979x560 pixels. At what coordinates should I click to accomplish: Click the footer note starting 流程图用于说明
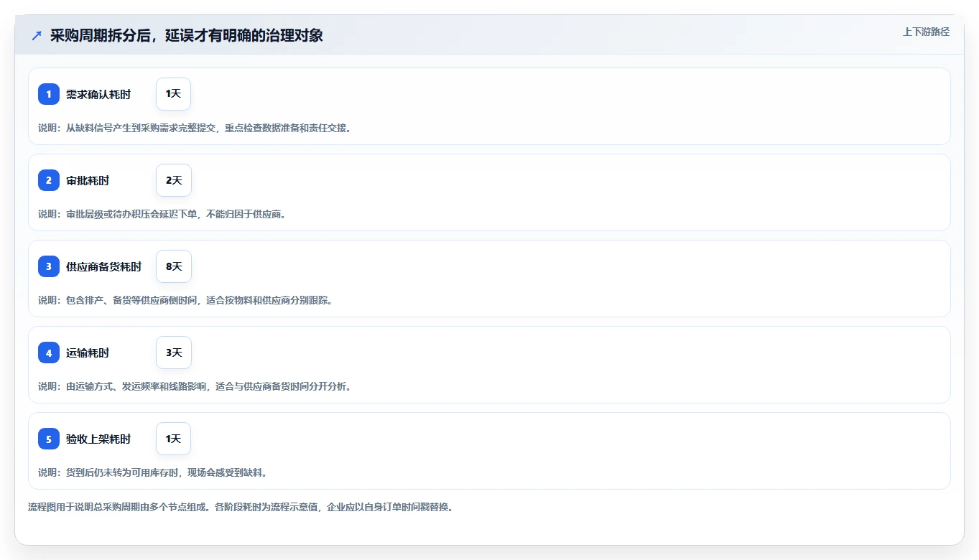coord(241,507)
